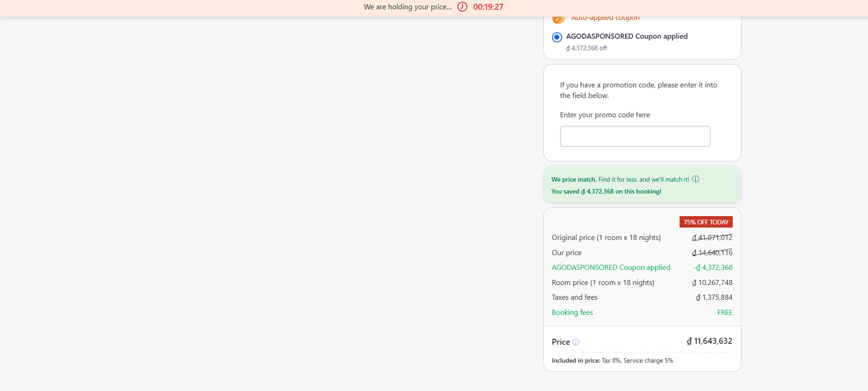The image size is (868, 391).
Task: Click the AGODASPONSORED Coupon applied radio label
Action: (x=626, y=36)
